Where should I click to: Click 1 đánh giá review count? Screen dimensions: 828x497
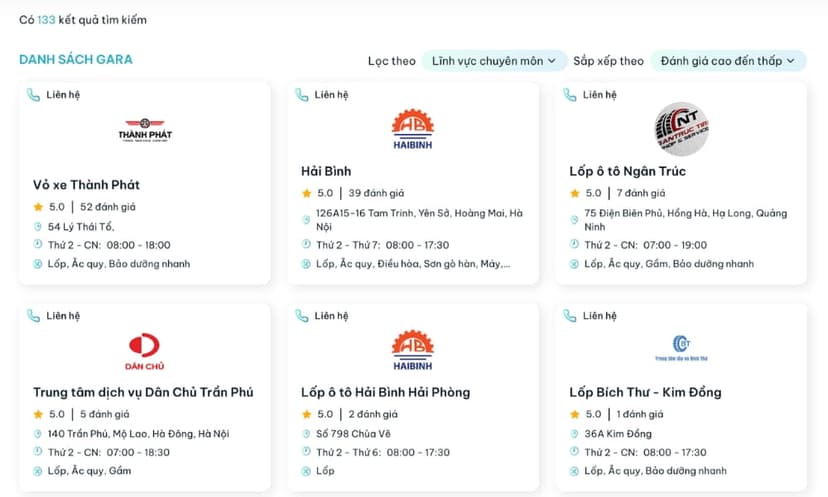pos(639,415)
